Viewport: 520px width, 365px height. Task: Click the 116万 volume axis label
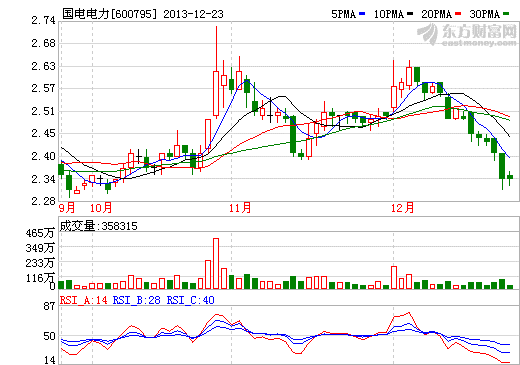40,277
